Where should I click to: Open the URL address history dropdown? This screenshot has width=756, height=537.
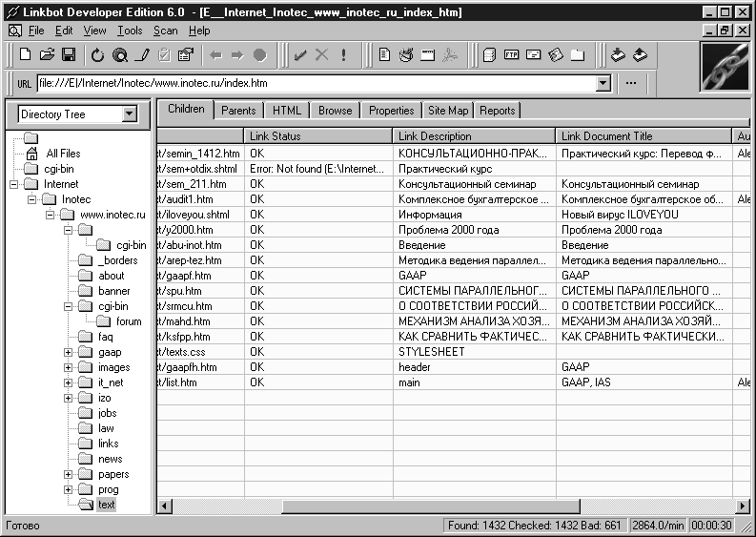[x=603, y=83]
